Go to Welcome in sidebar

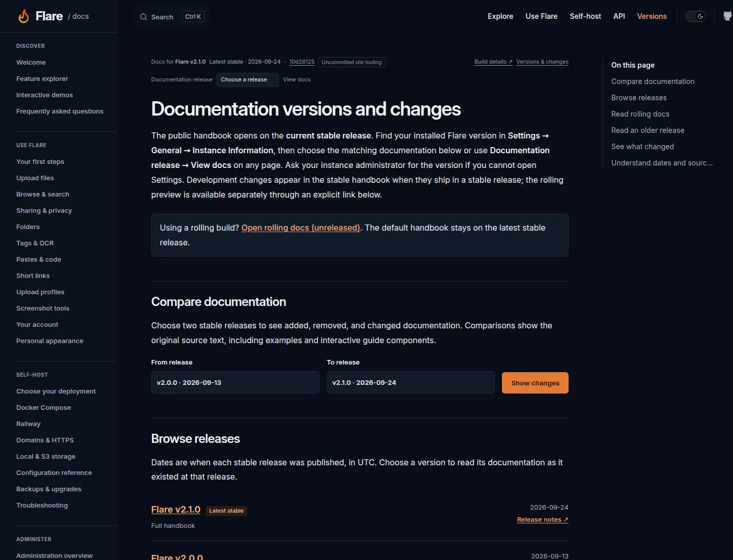(x=31, y=63)
